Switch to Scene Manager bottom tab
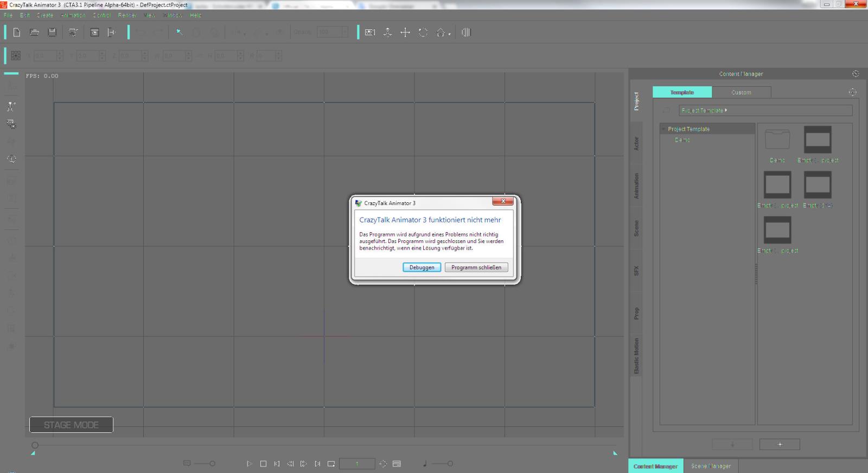The height and width of the screenshot is (473, 868). tap(711, 466)
